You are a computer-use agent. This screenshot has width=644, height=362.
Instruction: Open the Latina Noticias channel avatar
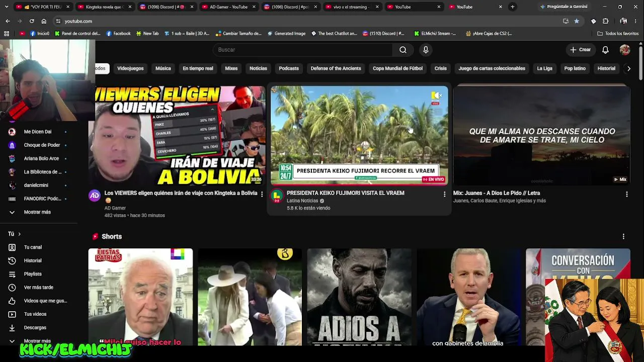[x=277, y=196]
